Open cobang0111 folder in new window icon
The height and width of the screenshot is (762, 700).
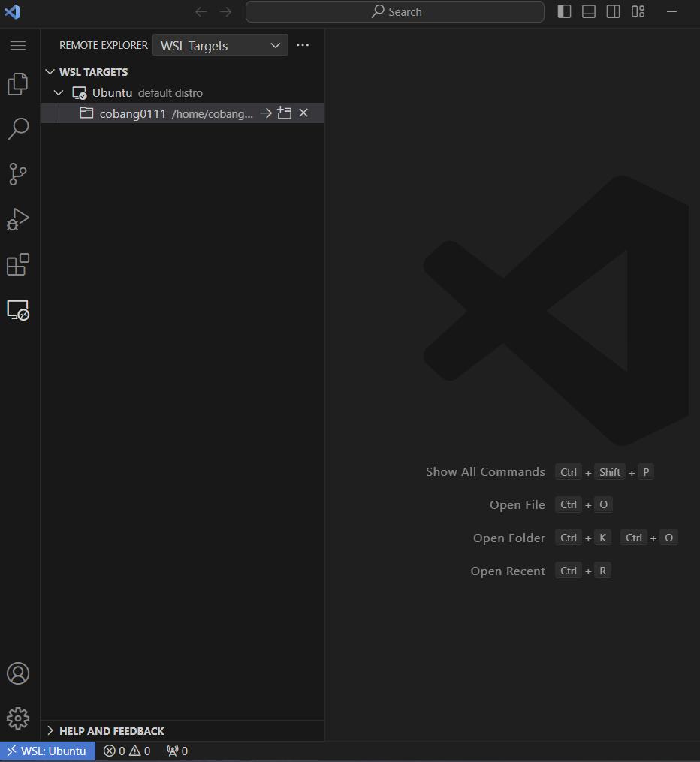coord(285,113)
